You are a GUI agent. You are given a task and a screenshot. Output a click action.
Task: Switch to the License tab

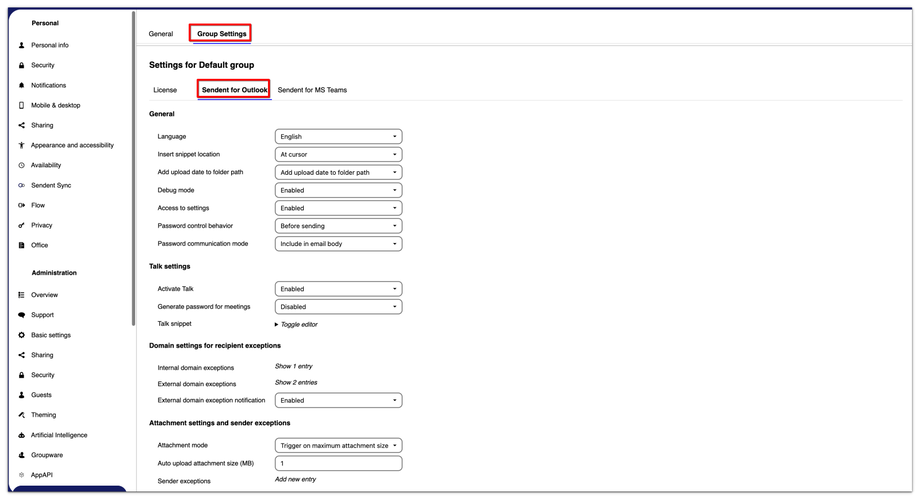point(165,90)
